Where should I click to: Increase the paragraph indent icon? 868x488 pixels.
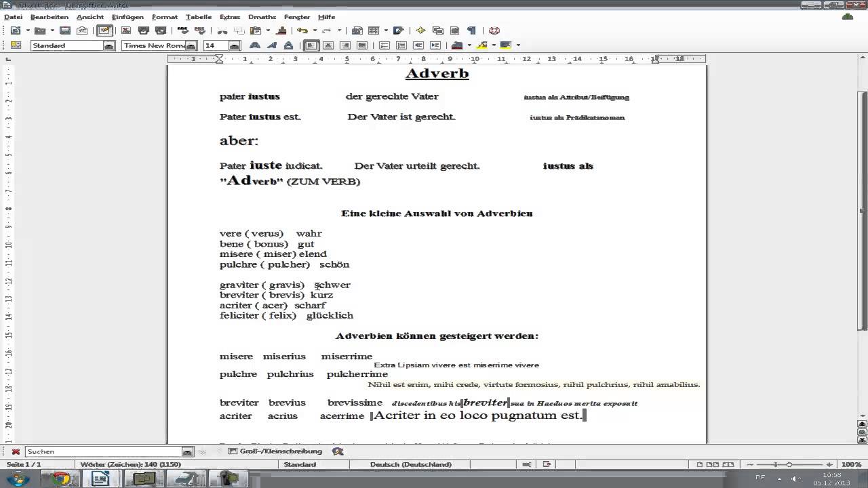435,45
